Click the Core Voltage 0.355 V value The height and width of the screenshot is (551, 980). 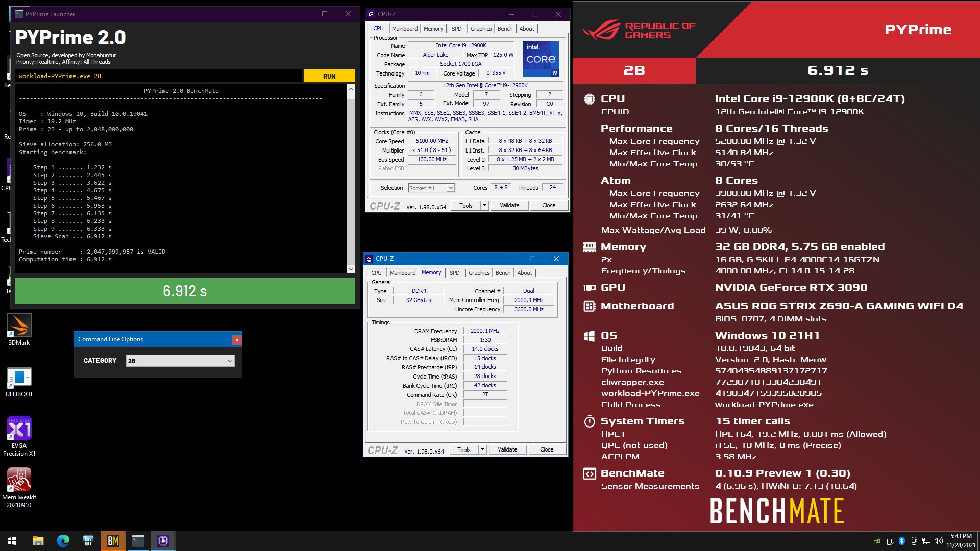[496, 73]
